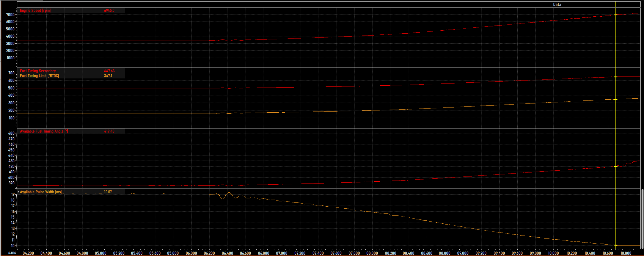The width and height of the screenshot is (644, 256).
Task: Click the 08.000 tick on the time axis
Action: click(x=372, y=253)
